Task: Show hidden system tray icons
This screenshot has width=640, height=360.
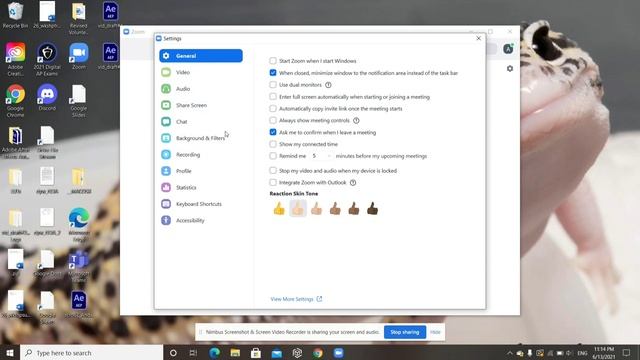Action: [510, 353]
